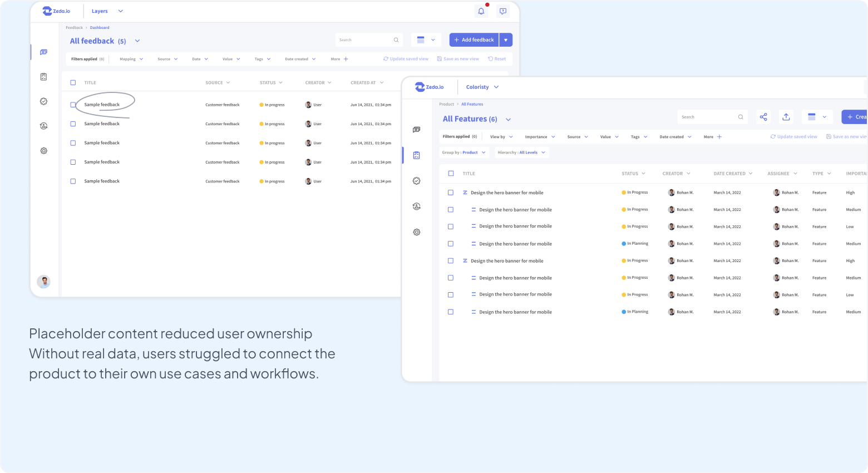Viewport: 868px width, 473px height.
Task: Check the third Sample feedback row checkbox
Action: [x=73, y=143]
